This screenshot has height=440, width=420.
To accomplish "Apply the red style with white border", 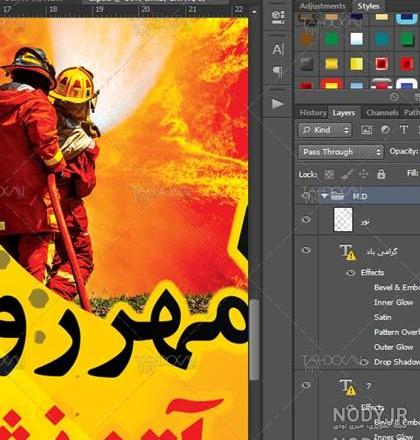I will 382,64.
